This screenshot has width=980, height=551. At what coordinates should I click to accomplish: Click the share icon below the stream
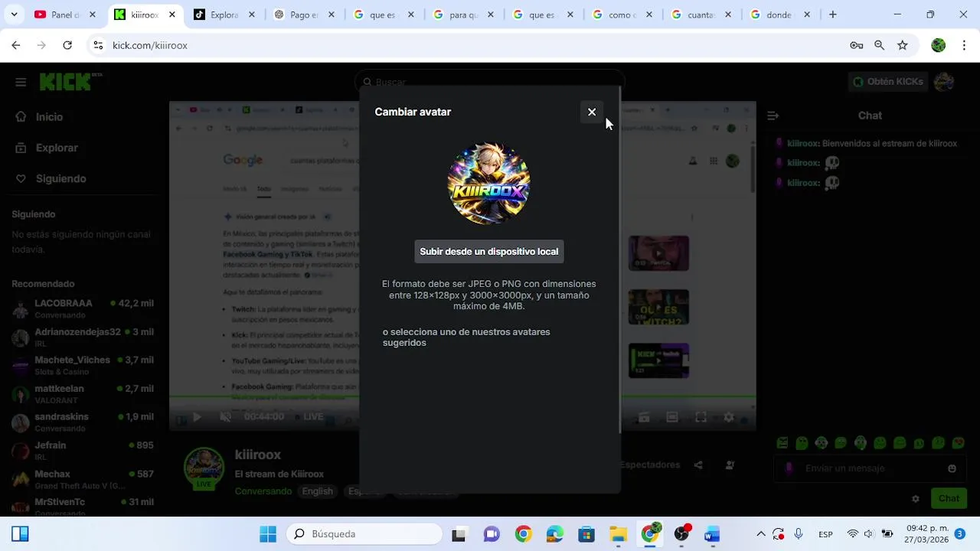click(x=698, y=465)
